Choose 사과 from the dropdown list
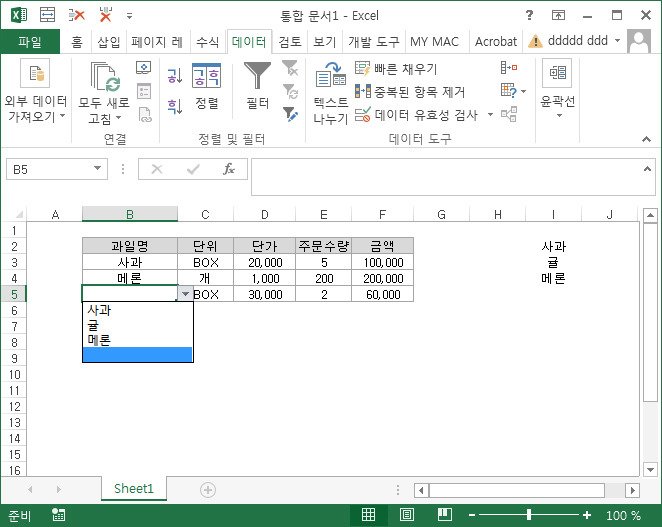The height and width of the screenshot is (527, 662). point(137,310)
